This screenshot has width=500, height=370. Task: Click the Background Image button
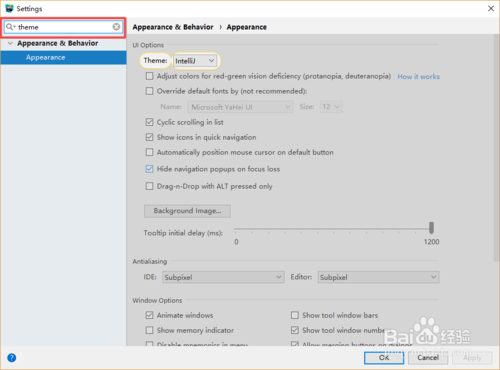coord(187,211)
